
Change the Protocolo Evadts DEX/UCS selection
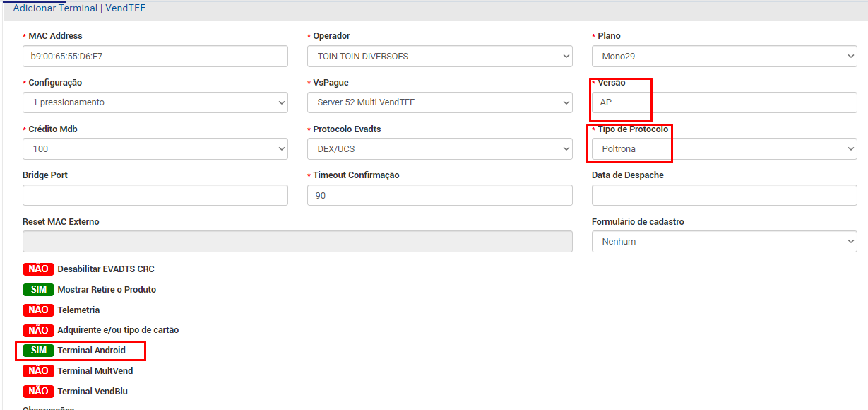[440, 149]
